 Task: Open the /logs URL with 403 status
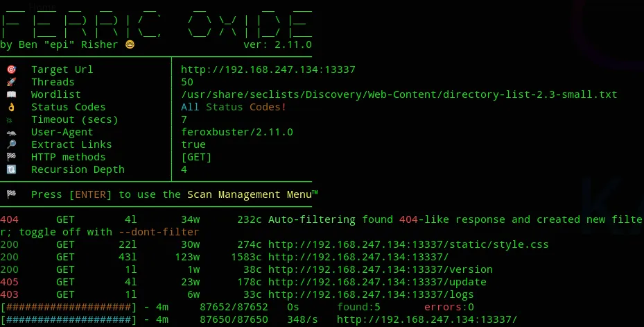371,294
